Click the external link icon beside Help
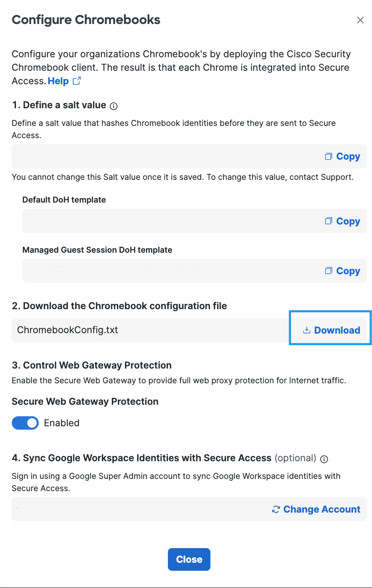Viewport: 372px width, 588px height. coord(77,81)
